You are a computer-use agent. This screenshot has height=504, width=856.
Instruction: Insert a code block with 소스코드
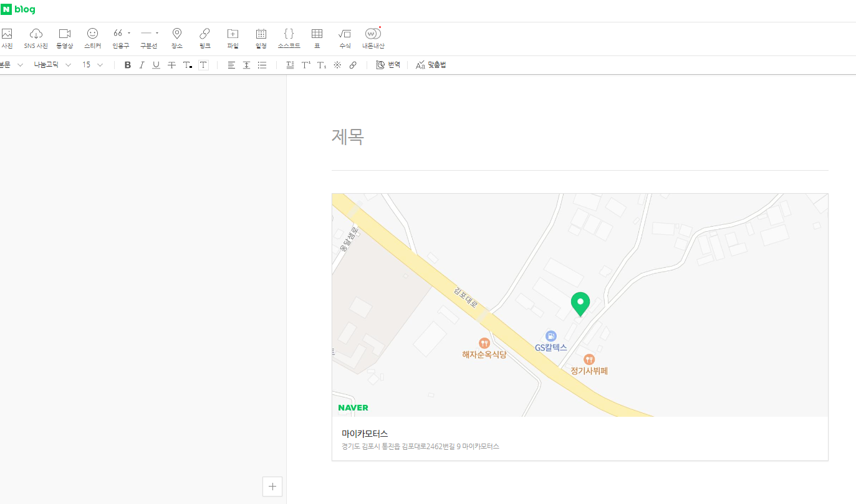pyautogui.click(x=289, y=38)
